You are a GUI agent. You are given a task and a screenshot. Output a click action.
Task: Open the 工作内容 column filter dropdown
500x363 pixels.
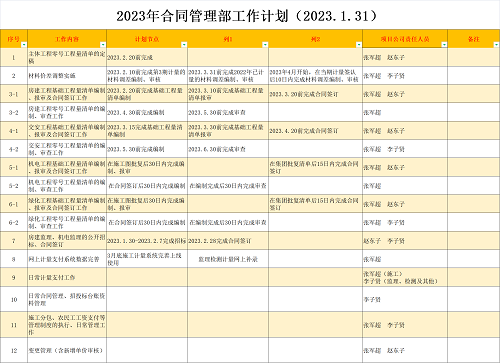103,45
